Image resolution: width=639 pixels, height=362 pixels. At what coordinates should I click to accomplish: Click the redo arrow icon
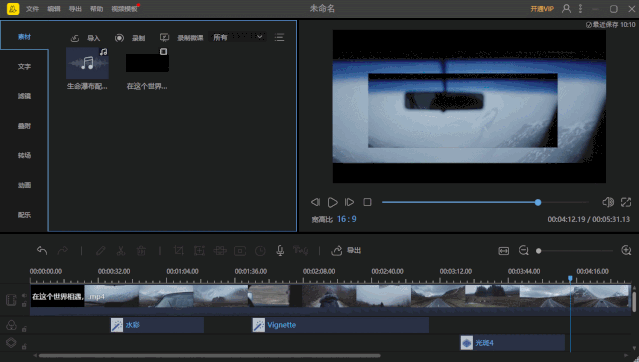(63, 250)
